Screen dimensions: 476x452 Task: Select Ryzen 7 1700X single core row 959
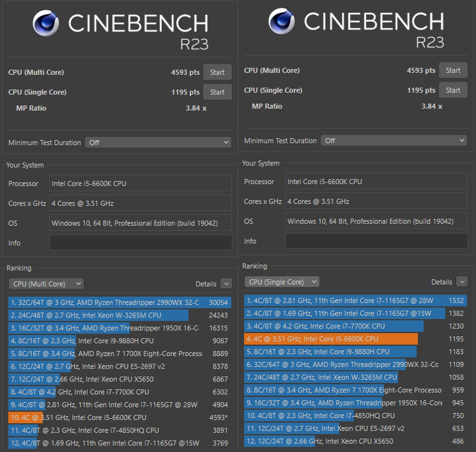355,390
